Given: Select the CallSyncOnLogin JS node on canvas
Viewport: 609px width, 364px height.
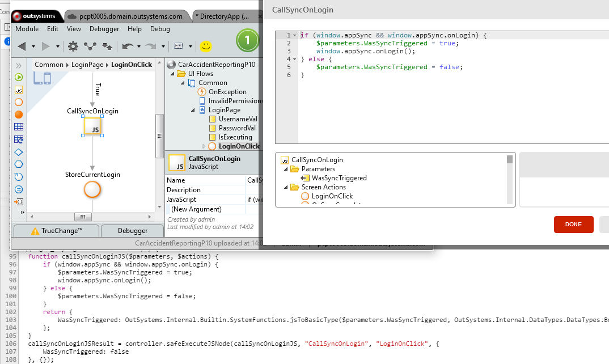Looking at the screenshot, I should coord(92,127).
